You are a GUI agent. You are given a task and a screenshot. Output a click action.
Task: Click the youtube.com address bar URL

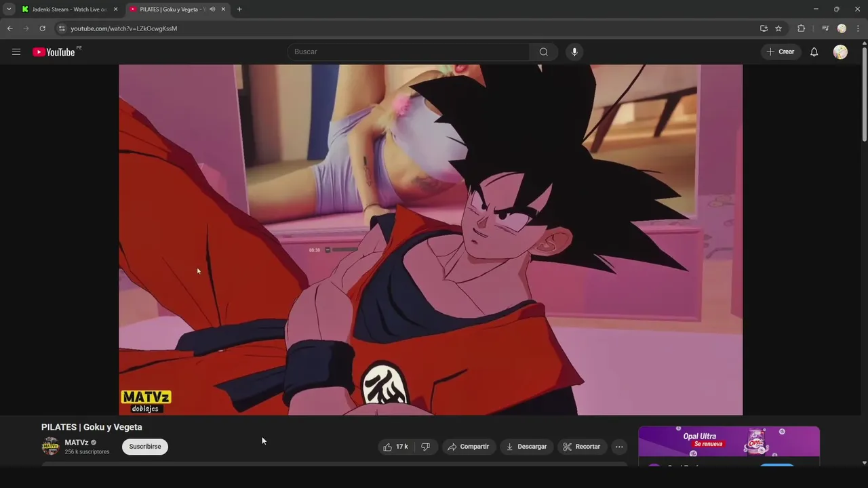pos(124,28)
